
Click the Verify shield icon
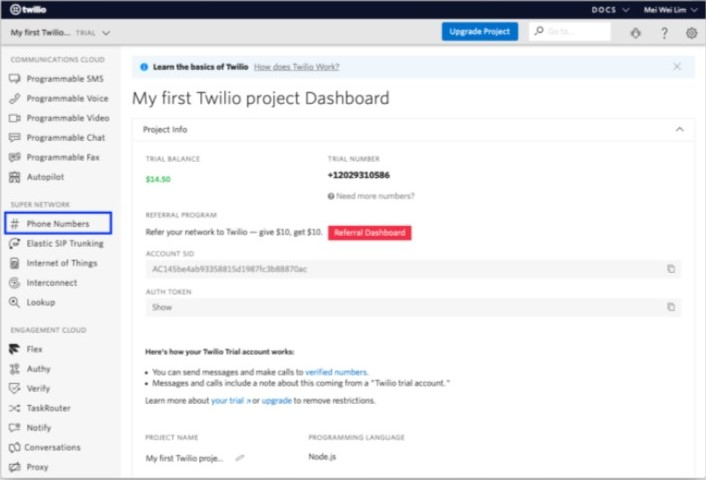coord(15,388)
